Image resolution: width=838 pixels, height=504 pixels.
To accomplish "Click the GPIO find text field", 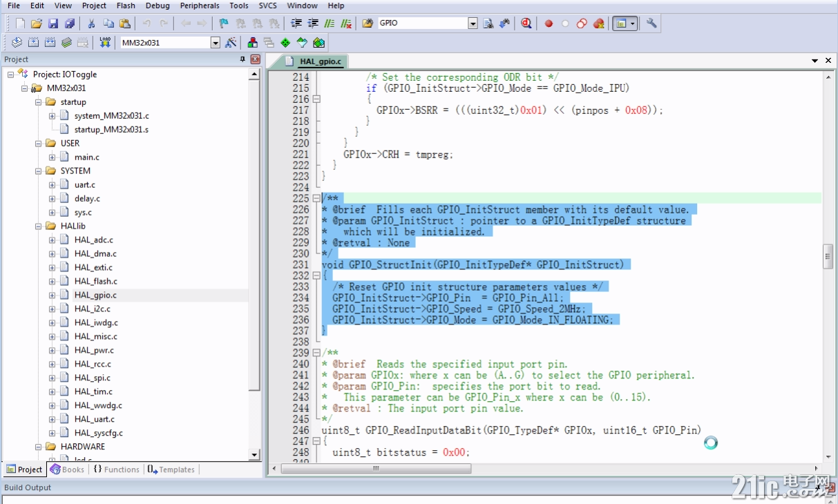I will [x=423, y=23].
